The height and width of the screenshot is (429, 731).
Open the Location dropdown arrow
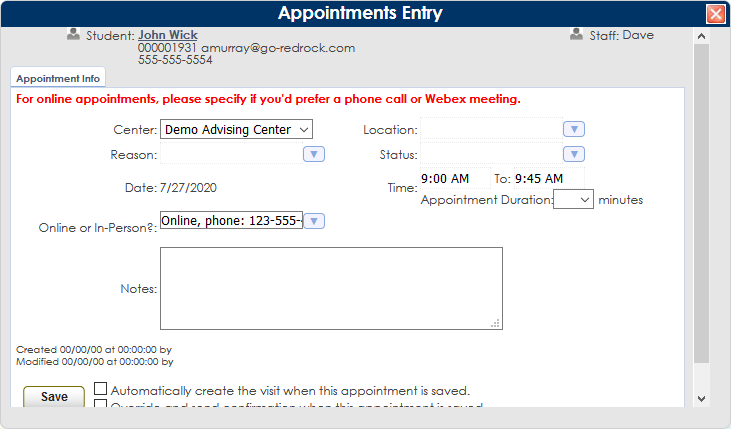click(x=574, y=129)
